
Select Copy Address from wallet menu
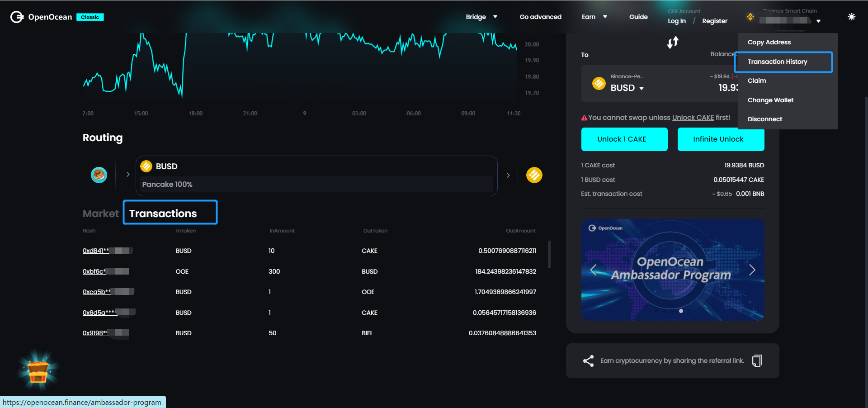click(769, 42)
